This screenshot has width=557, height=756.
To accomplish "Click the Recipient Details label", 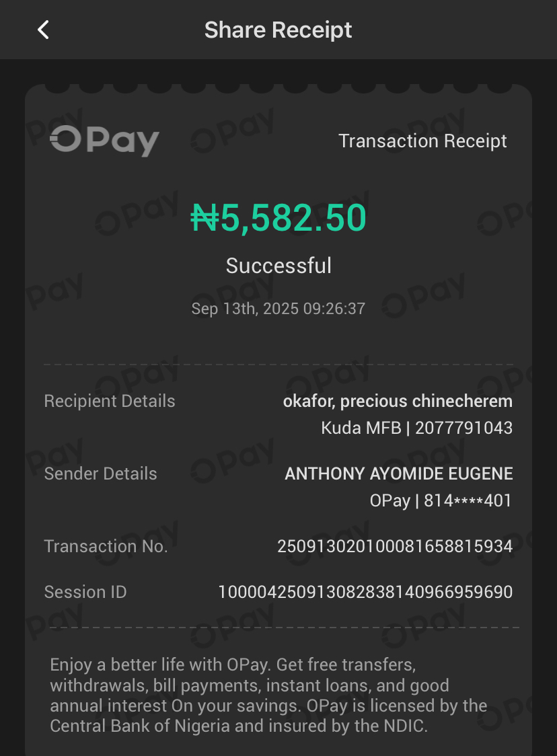I will tap(110, 401).
